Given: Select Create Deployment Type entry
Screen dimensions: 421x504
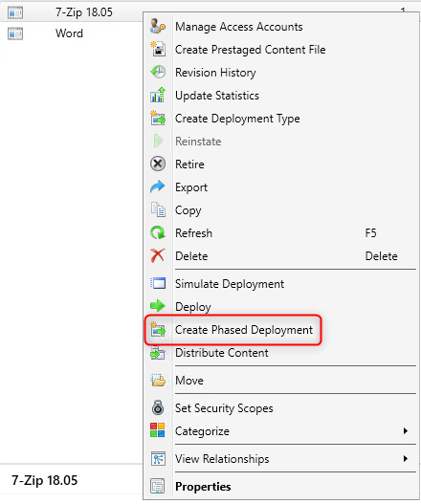Looking at the screenshot, I should (x=237, y=119).
